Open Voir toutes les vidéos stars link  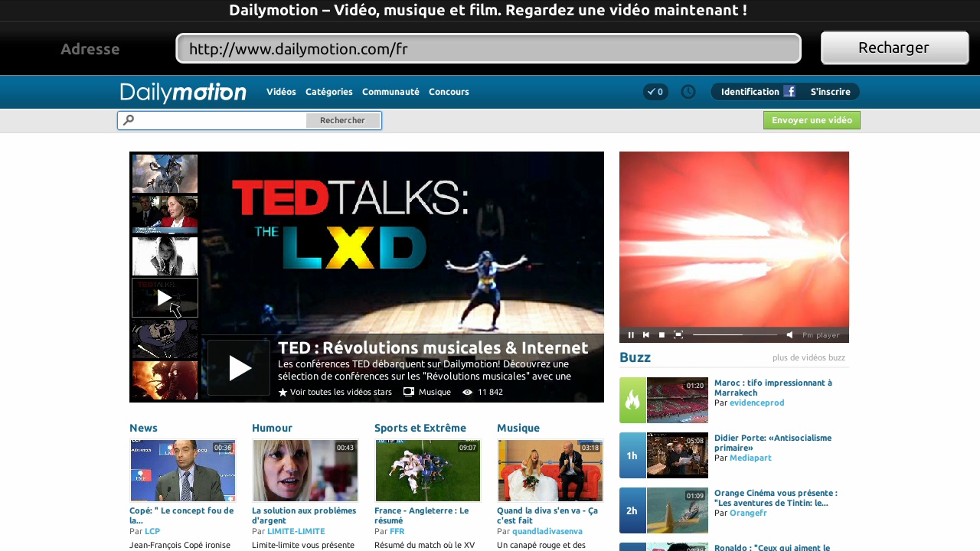click(341, 392)
